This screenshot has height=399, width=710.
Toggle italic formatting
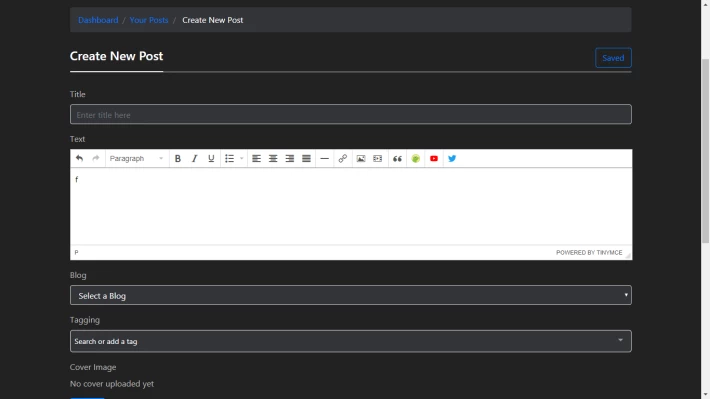(194, 159)
